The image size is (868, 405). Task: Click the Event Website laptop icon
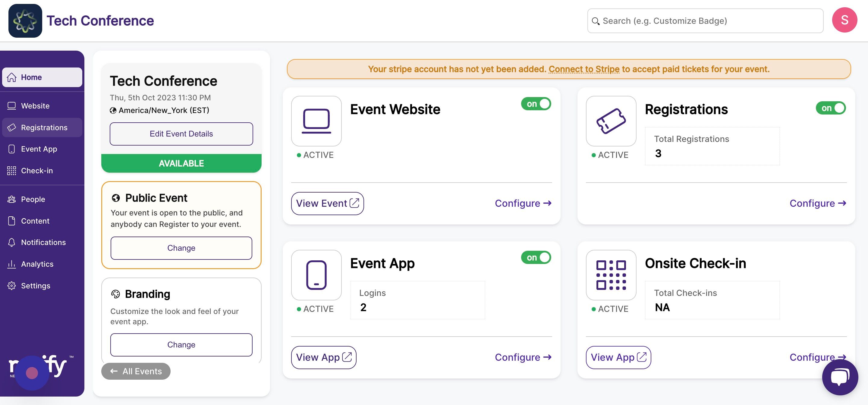[316, 121]
